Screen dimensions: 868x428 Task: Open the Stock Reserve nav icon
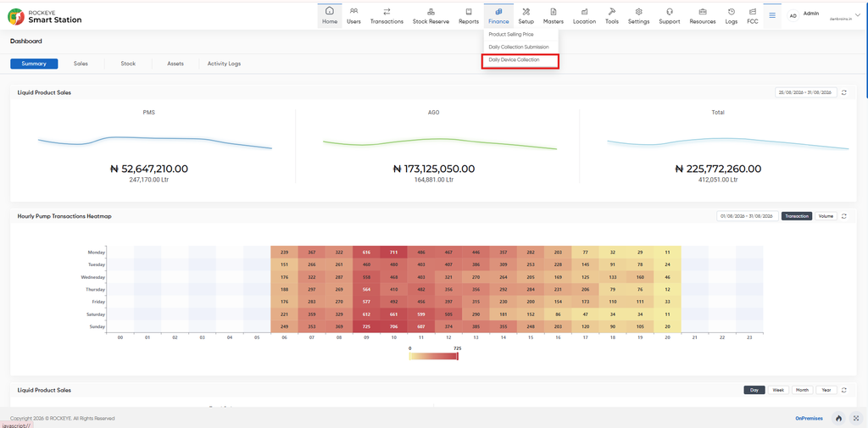[x=431, y=11]
